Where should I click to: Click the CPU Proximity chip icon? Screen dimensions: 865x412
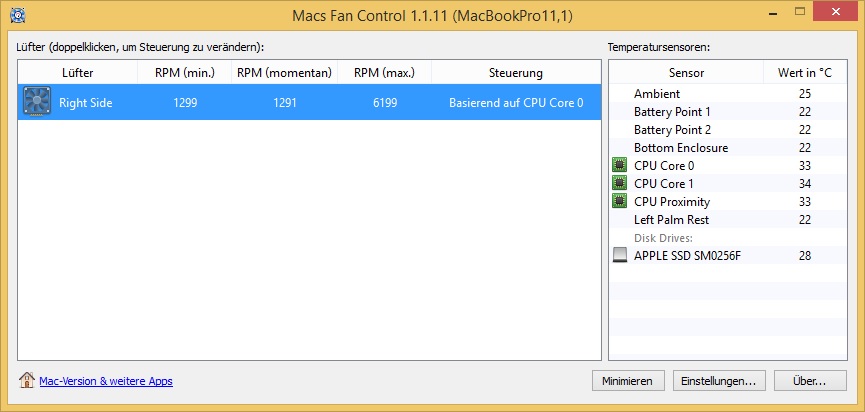pos(620,201)
